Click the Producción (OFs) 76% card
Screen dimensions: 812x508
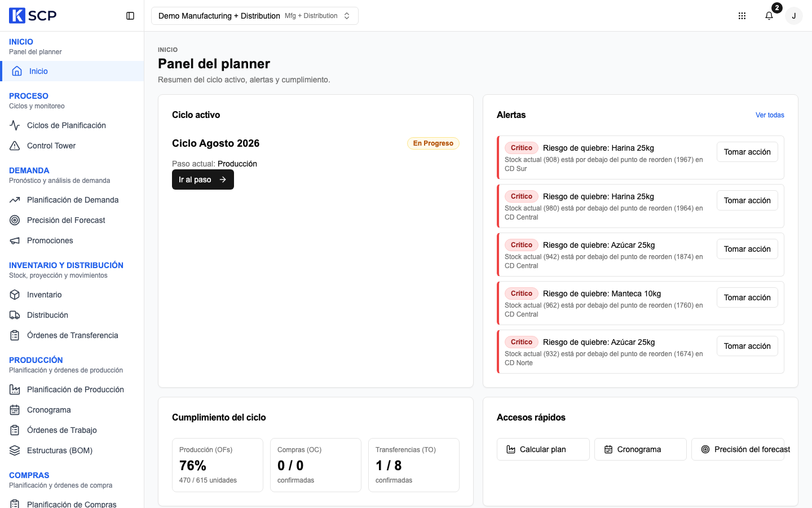click(x=218, y=465)
